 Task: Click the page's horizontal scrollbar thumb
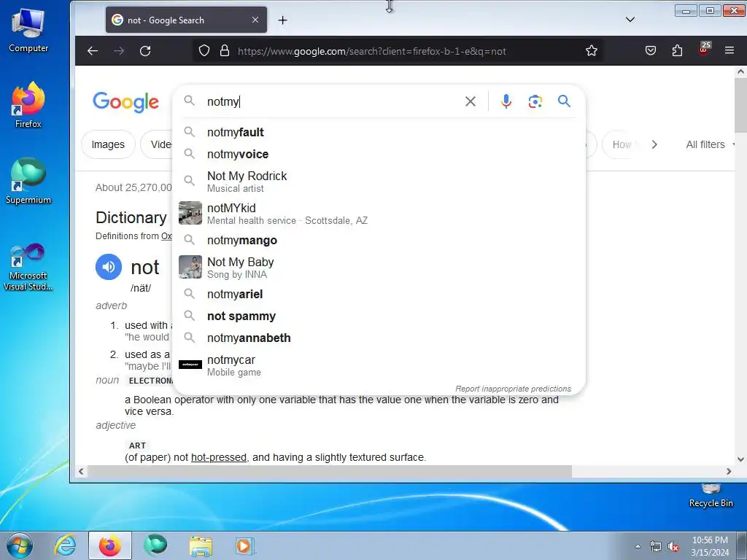coord(329,471)
